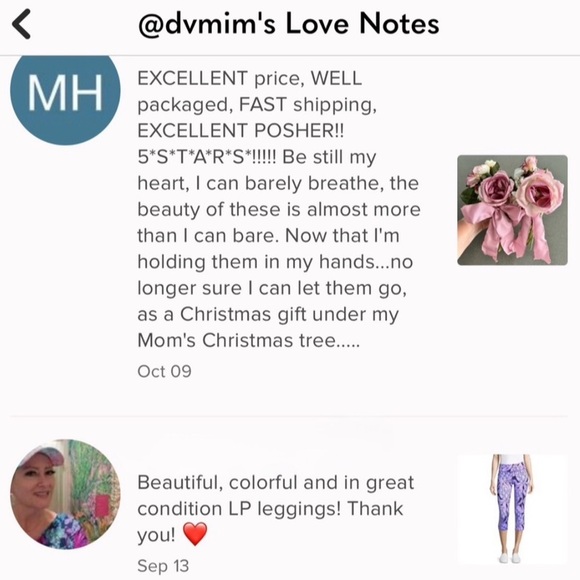Tap the 'beauty of these is almost more' line

pos(279,210)
